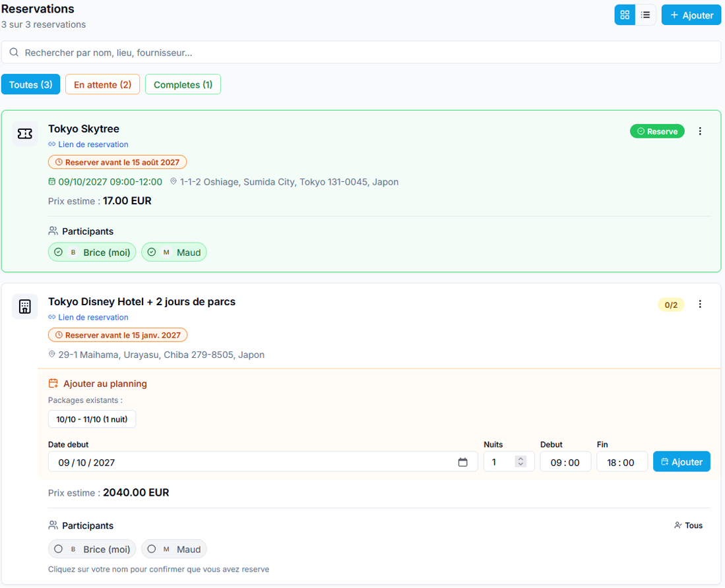Click the green 'Reserve' status badge
The height and width of the screenshot is (588, 725).
(x=657, y=131)
